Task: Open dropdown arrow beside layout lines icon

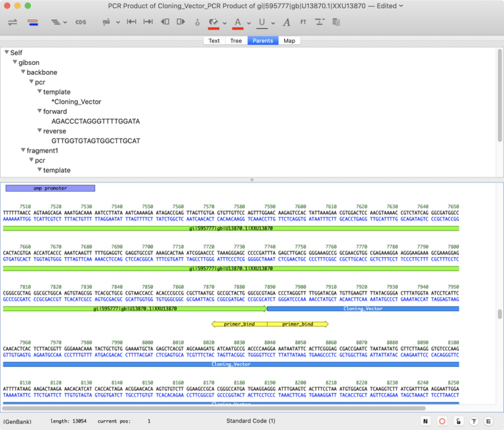Action: [x=65, y=22]
